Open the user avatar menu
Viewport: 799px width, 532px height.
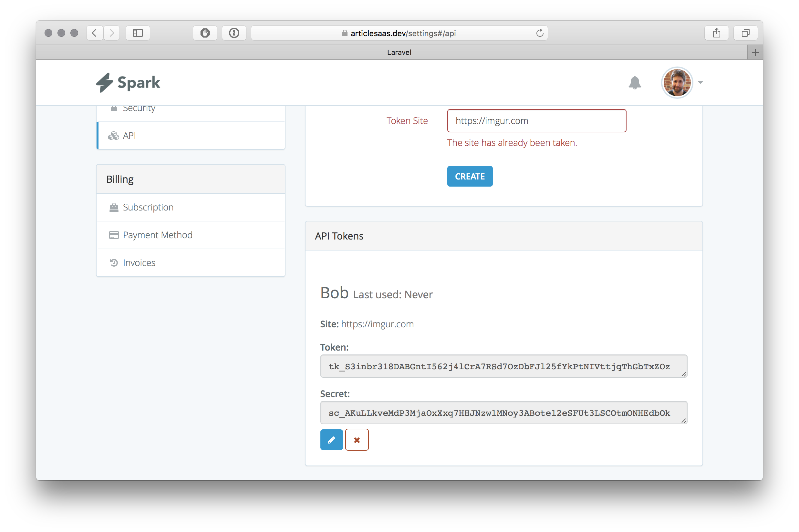point(677,82)
